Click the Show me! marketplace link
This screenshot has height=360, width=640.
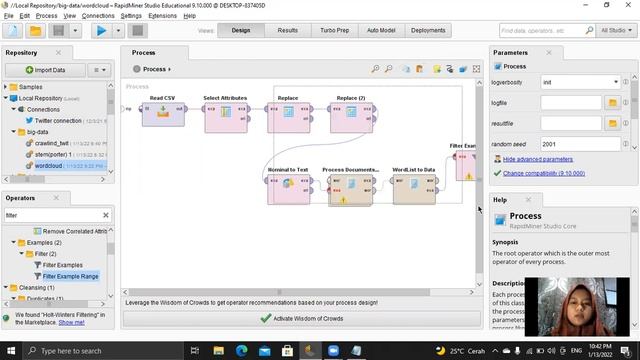coord(71,322)
